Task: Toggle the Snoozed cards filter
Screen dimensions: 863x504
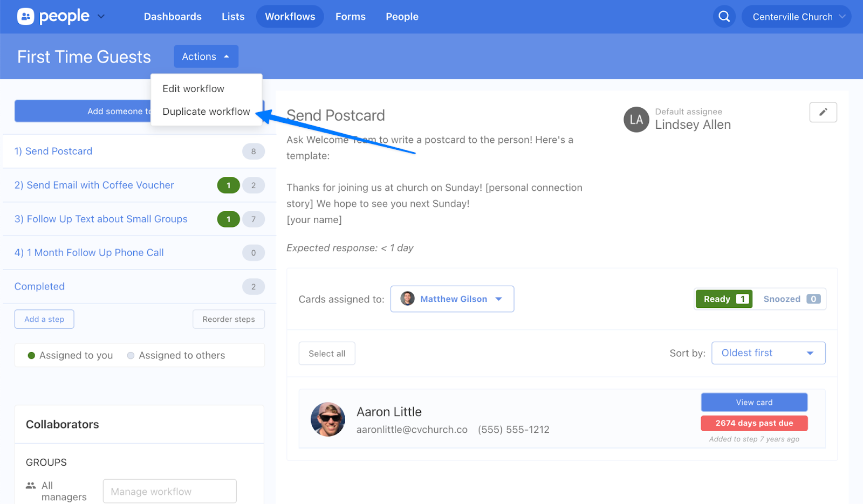Action: coord(790,299)
